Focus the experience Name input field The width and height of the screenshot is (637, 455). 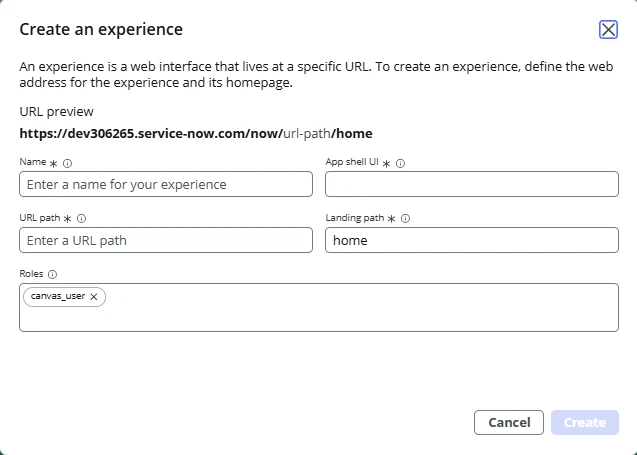coord(166,184)
